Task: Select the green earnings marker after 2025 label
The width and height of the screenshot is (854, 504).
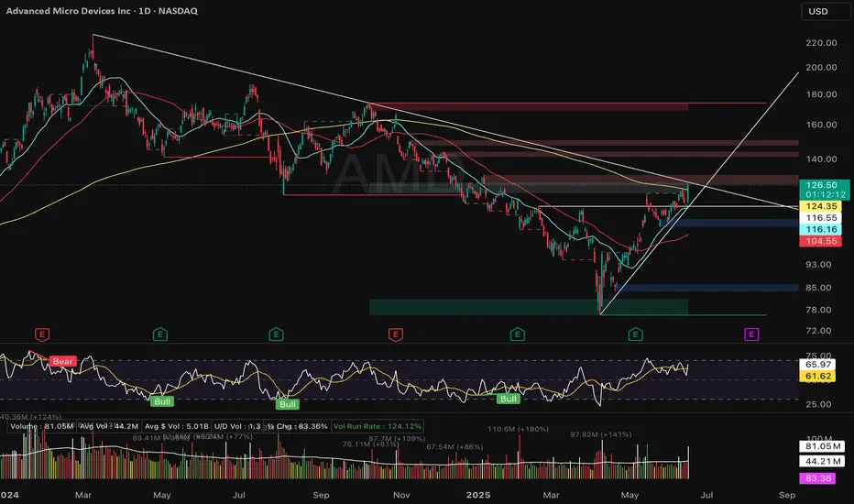Action: click(518, 334)
